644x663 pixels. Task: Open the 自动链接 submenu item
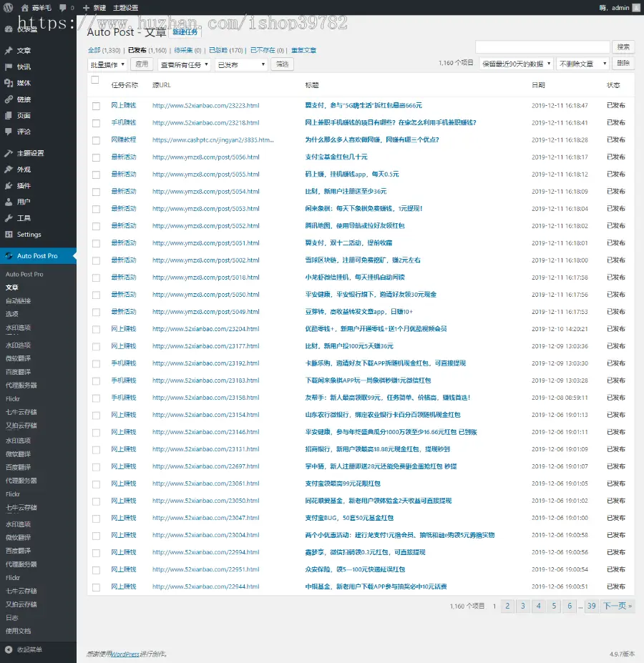18,301
